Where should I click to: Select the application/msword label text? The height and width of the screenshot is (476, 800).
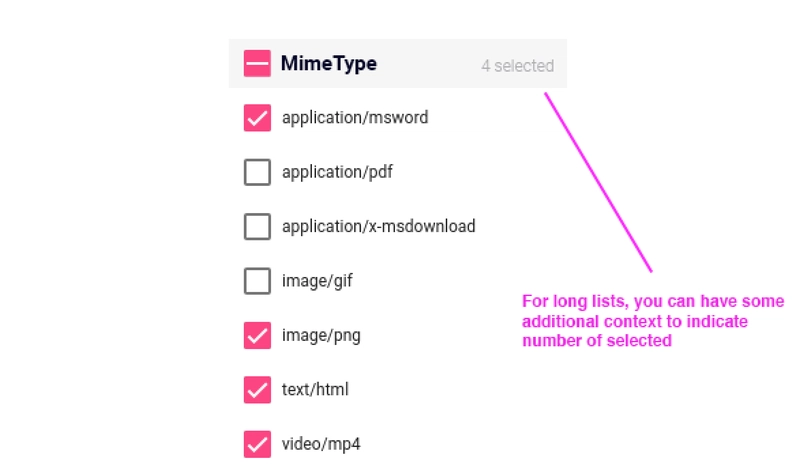[355, 118]
